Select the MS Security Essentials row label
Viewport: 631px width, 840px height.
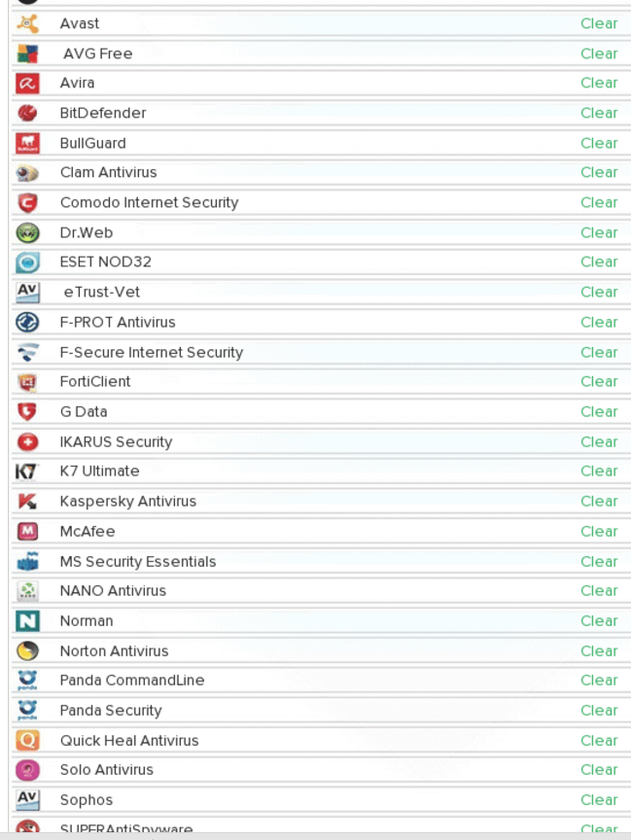[x=138, y=561]
